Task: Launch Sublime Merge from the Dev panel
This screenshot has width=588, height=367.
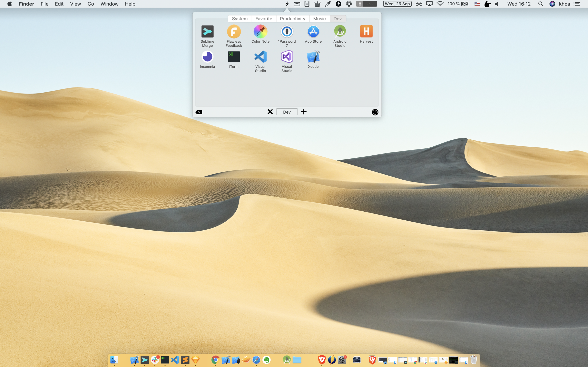Action: (207, 32)
